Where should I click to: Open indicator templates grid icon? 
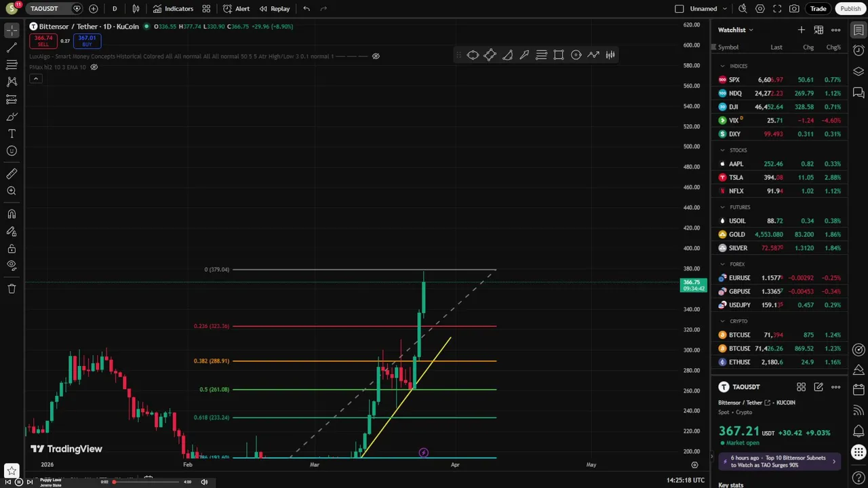click(x=206, y=9)
